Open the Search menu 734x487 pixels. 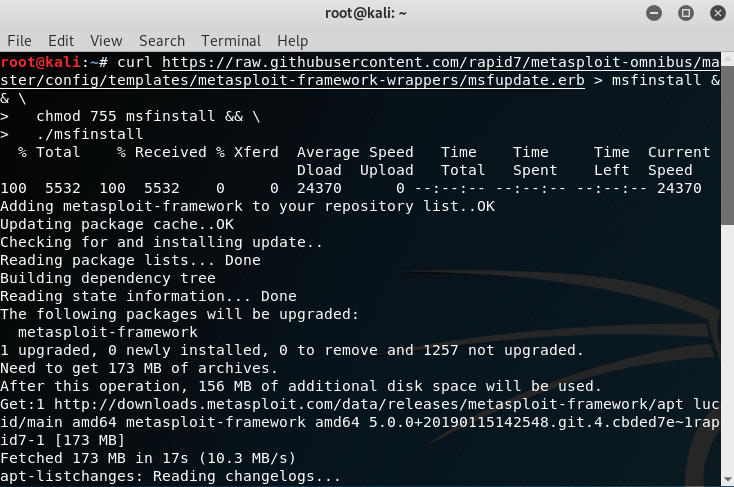[x=161, y=41]
